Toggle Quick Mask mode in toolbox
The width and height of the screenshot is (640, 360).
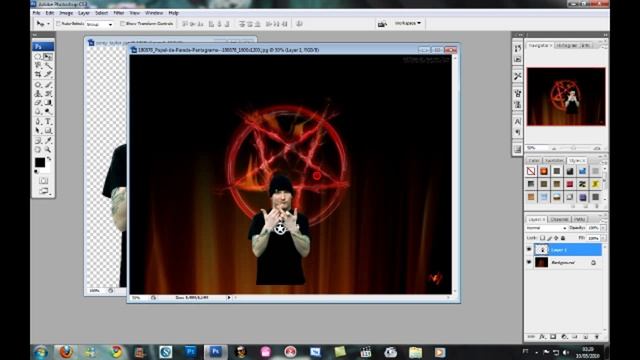(44, 179)
